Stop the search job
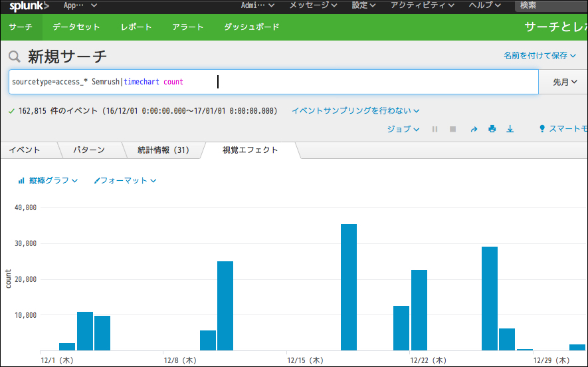Screen dimensions: 588x367 pos(452,129)
